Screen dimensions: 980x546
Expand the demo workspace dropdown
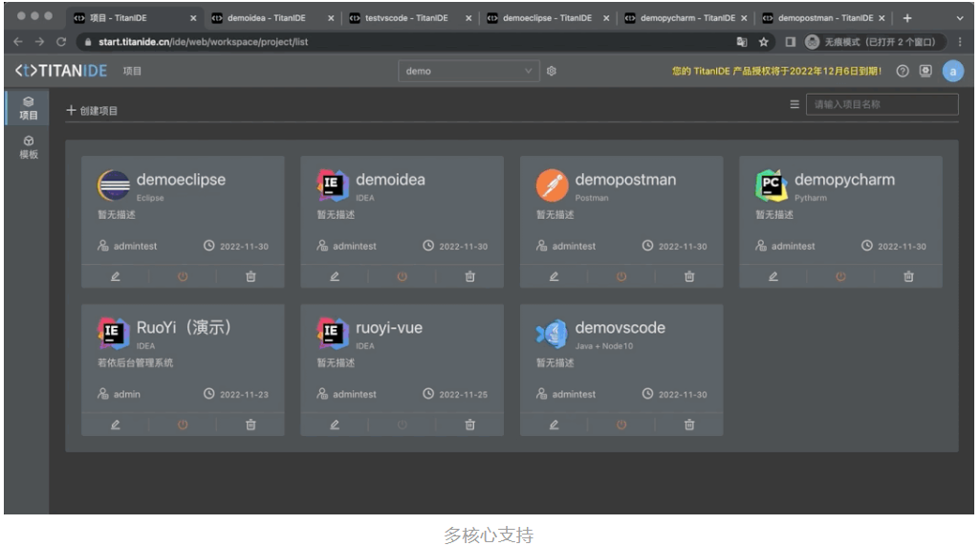point(468,72)
